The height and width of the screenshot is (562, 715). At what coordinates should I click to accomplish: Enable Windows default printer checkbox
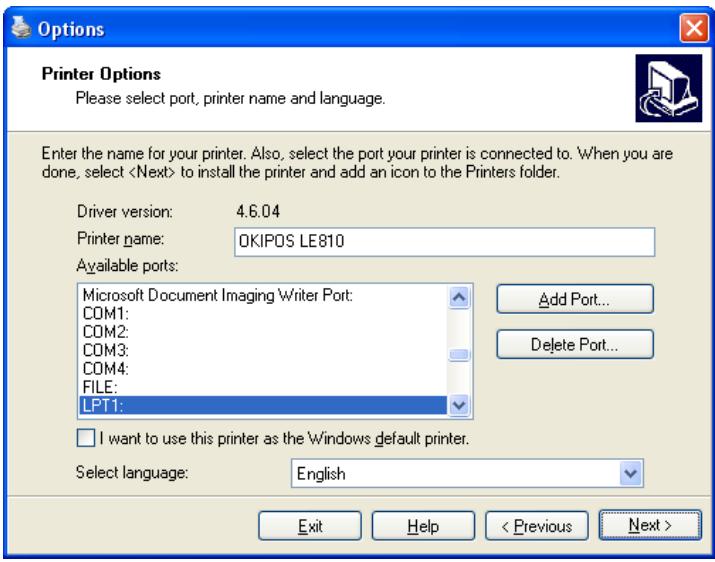point(88,439)
